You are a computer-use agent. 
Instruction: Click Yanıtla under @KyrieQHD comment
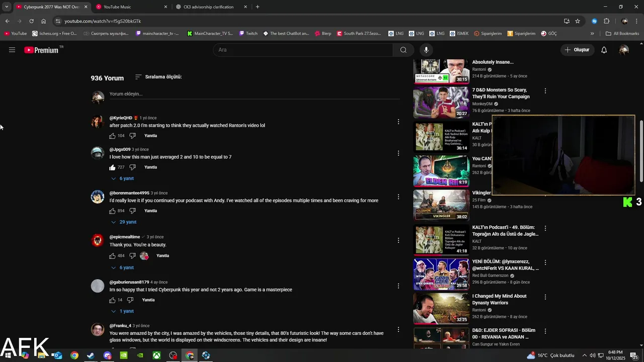150,136
